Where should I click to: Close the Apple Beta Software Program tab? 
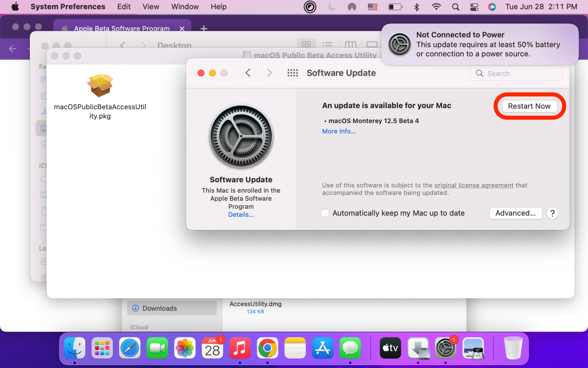(x=182, y=28)
